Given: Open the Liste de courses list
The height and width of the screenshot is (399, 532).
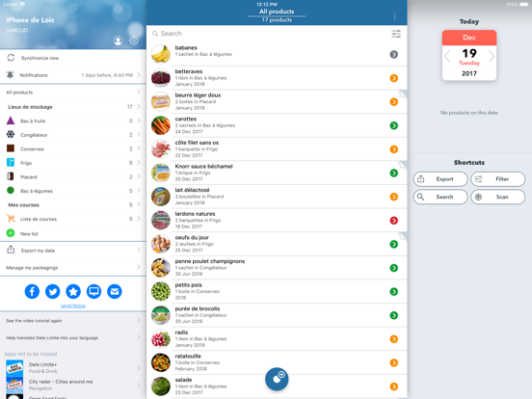Looking at the screenshot, I should [73, 219].
